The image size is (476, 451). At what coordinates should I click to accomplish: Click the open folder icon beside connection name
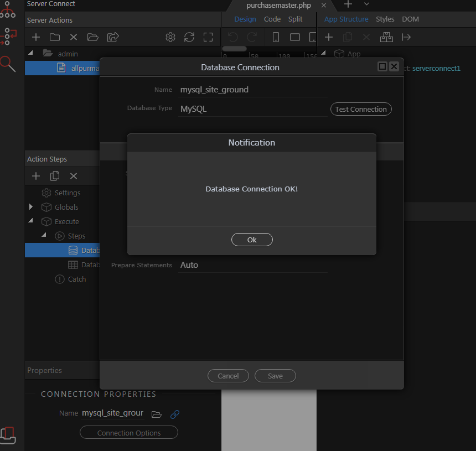(x=157, y=414)
